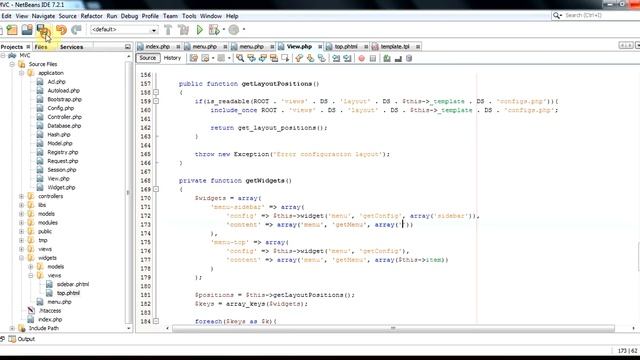Toggle Bookmark icon in editor toolbar
This screenshot has width=640, height=360.
click(322, 58)
